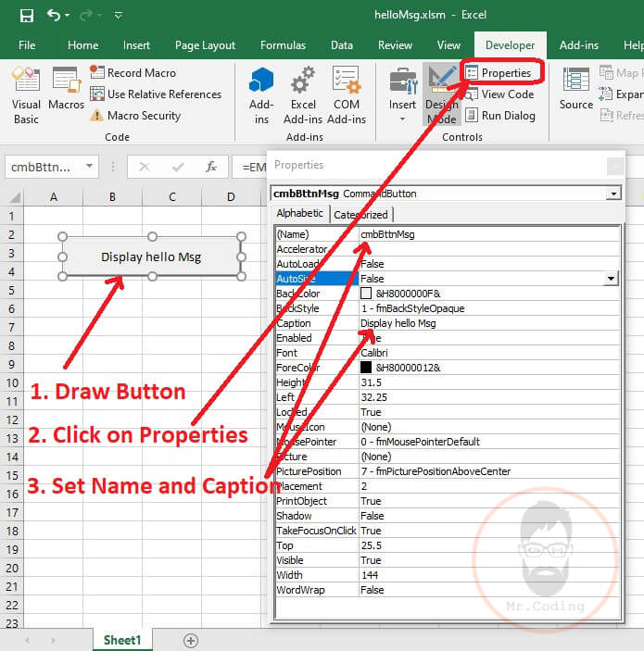Save the workbook with the floppy disk icon

(27, 16)
